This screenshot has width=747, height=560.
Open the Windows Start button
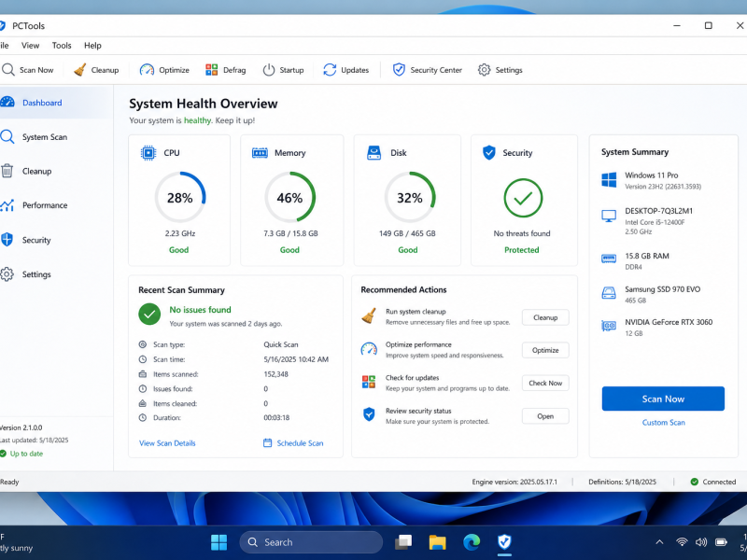(218, 542)
